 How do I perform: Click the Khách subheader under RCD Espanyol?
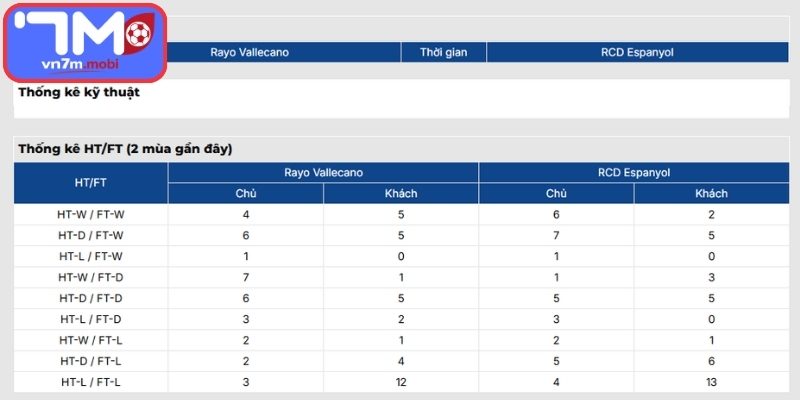[711, 193]
